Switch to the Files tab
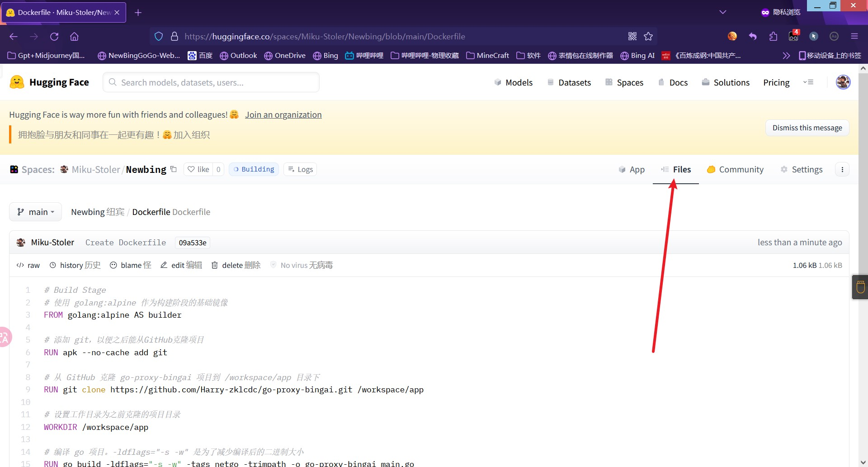Viewport: 868px width, 467px height. pyautogui.click(x=676, y=169)
